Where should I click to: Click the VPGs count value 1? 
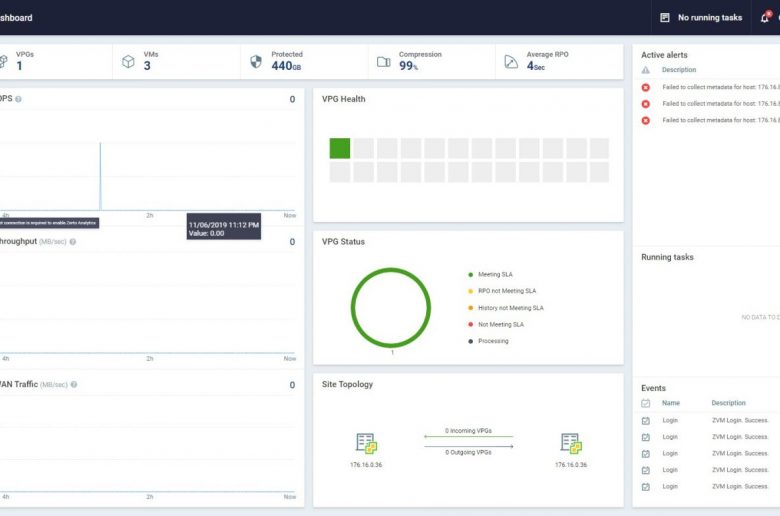tap(19, 66)
